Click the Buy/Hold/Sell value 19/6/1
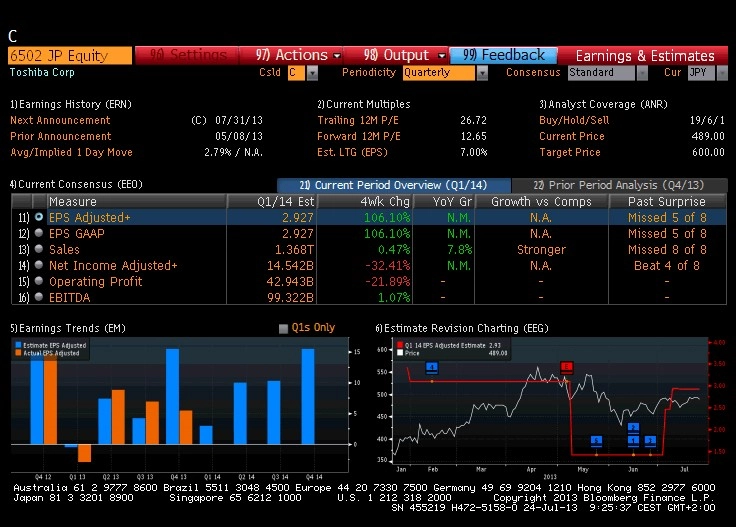This screenshot has height=527, width=736. click(x=707, y=120)
